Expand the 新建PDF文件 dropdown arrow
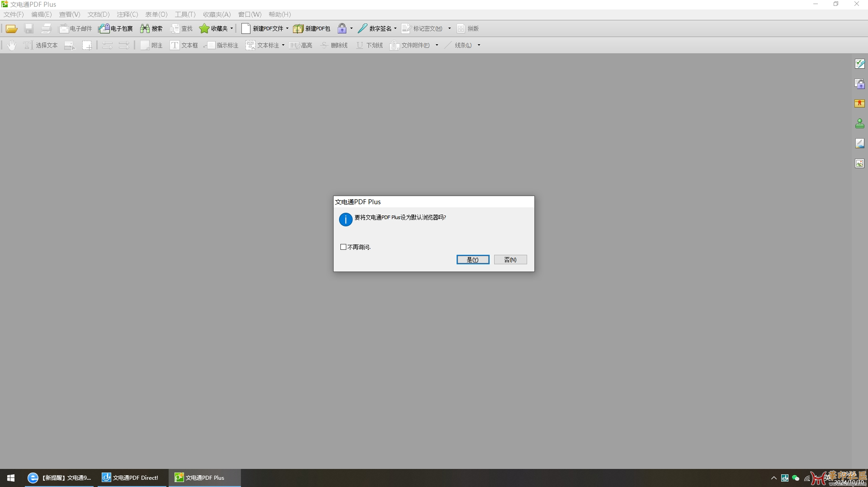Viewport: 868px width, 487px height. [x=287, y=28]
